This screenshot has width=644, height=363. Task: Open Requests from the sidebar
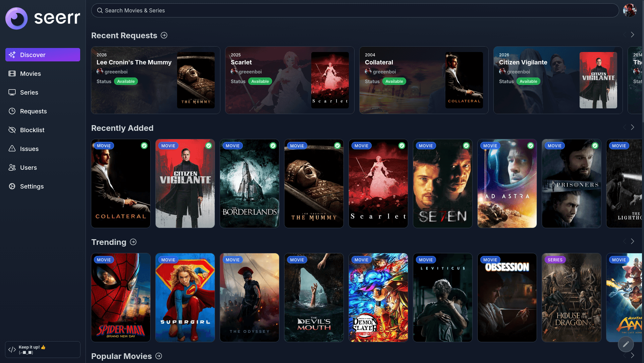[x=43, y=111]
